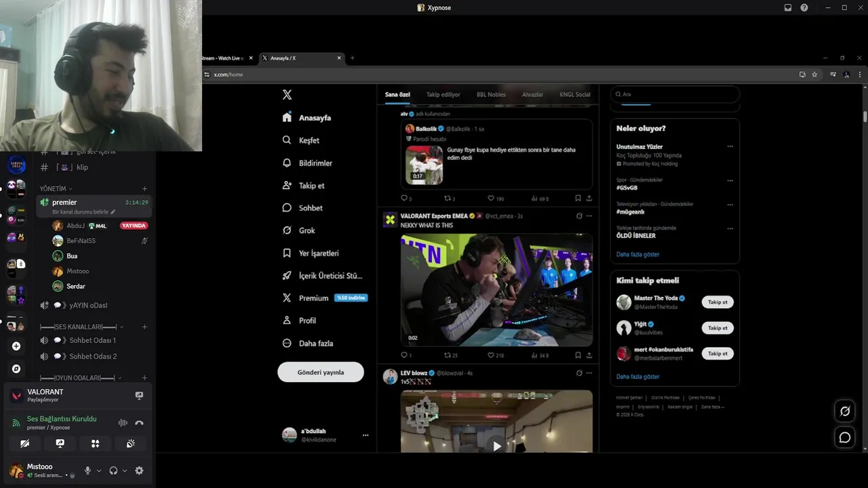Toggle Discord screen share
868x488 pixels.
click(x=60, y=443)
